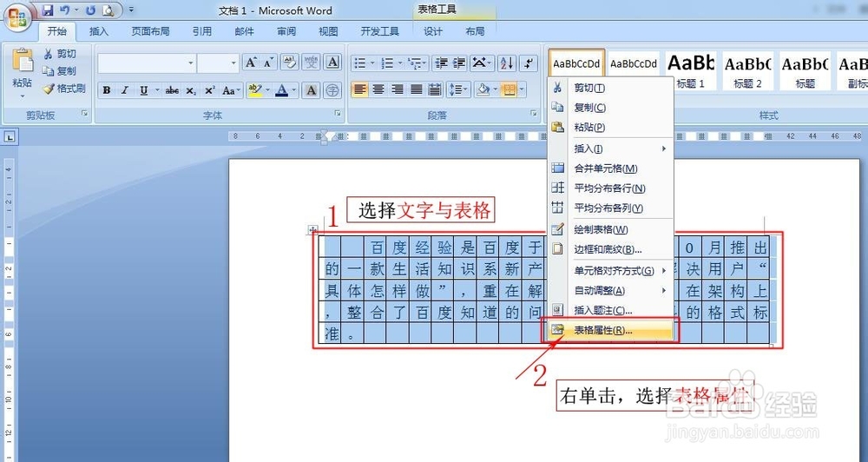Screen dimensions: 868x462
Task: Click the table move handle
Action: tap(312, 229)
